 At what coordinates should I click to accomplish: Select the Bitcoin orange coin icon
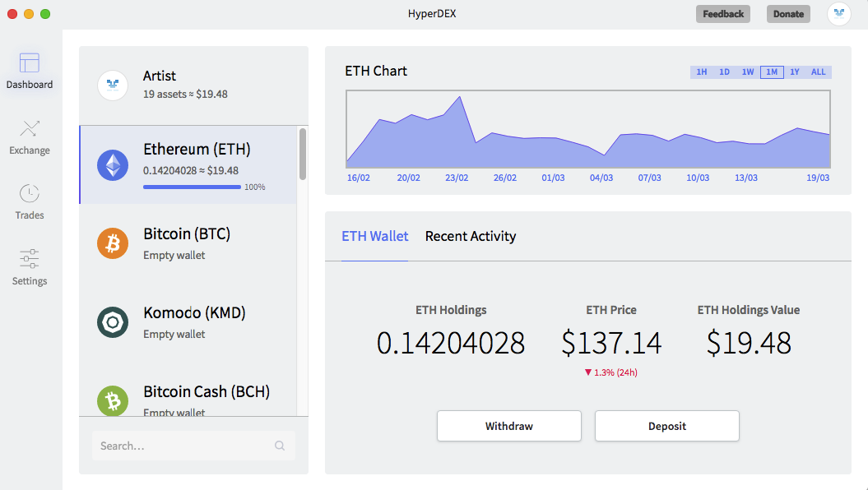113,243
